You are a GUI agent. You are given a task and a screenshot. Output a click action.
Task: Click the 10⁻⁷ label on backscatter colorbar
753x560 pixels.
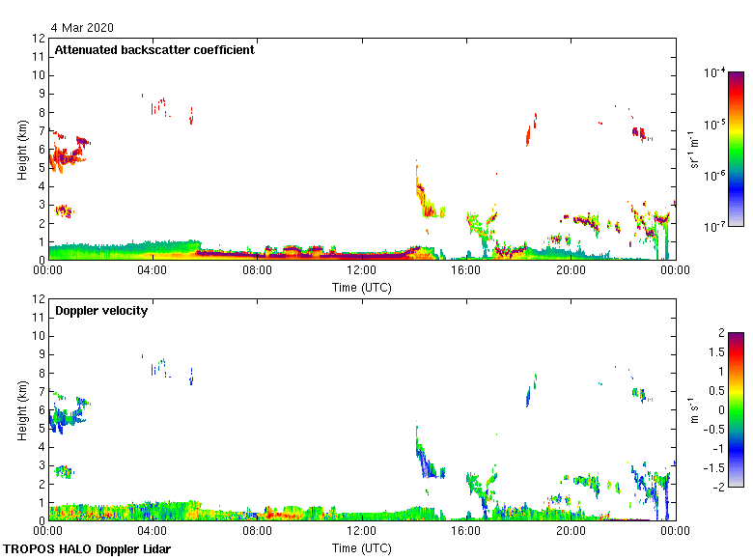(x=715, y=226)
